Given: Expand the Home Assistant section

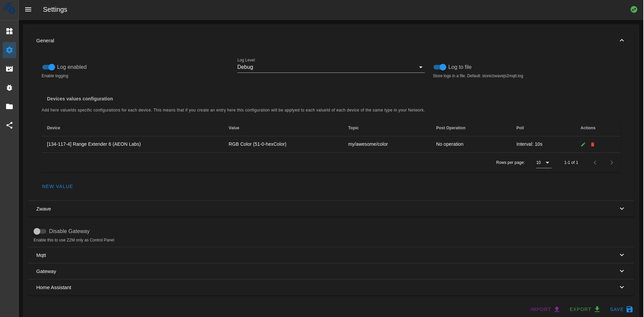Looking at the screenshot, I should (x=331, y=287).
